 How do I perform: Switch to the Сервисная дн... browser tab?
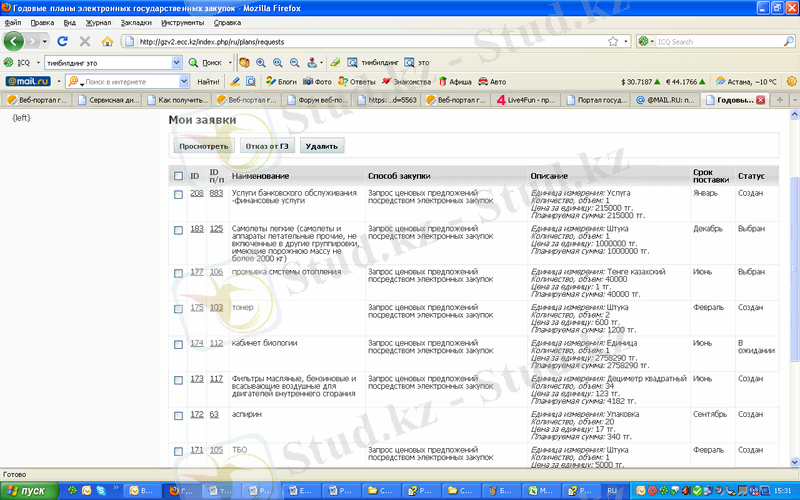(x=111, y=100)
